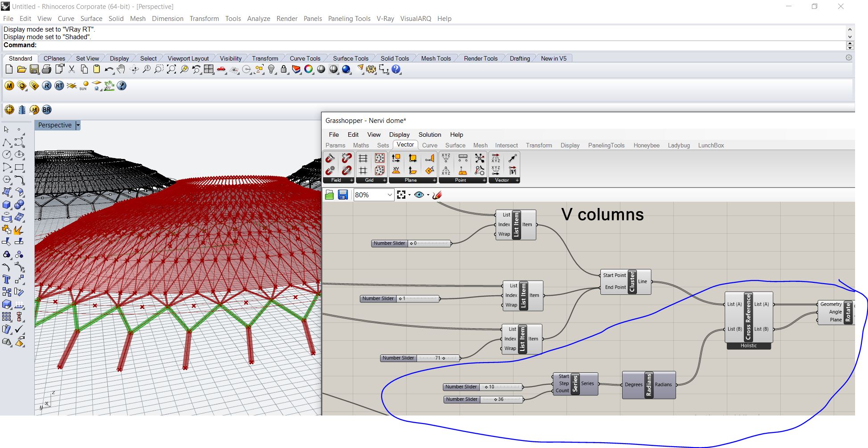868x448 pixels.
Task: Click the Grasshopper Zoom Extents icon
Action: point(401,195)
